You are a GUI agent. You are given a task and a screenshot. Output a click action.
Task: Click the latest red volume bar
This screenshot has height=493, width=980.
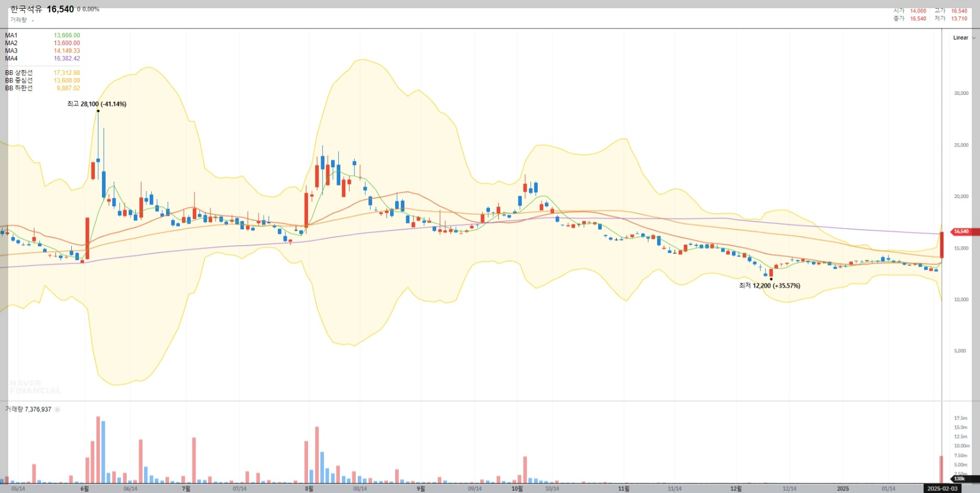click(942, 469)
